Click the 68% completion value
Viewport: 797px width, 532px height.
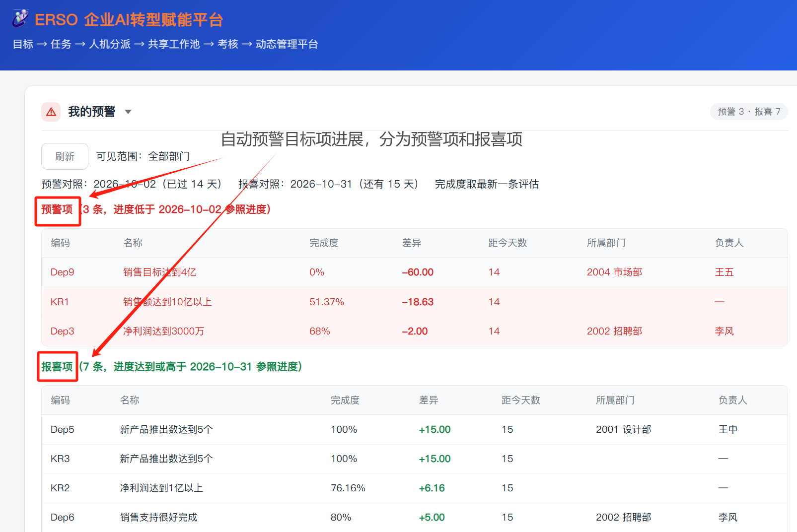pyautogui.click(x=320, y=331)
